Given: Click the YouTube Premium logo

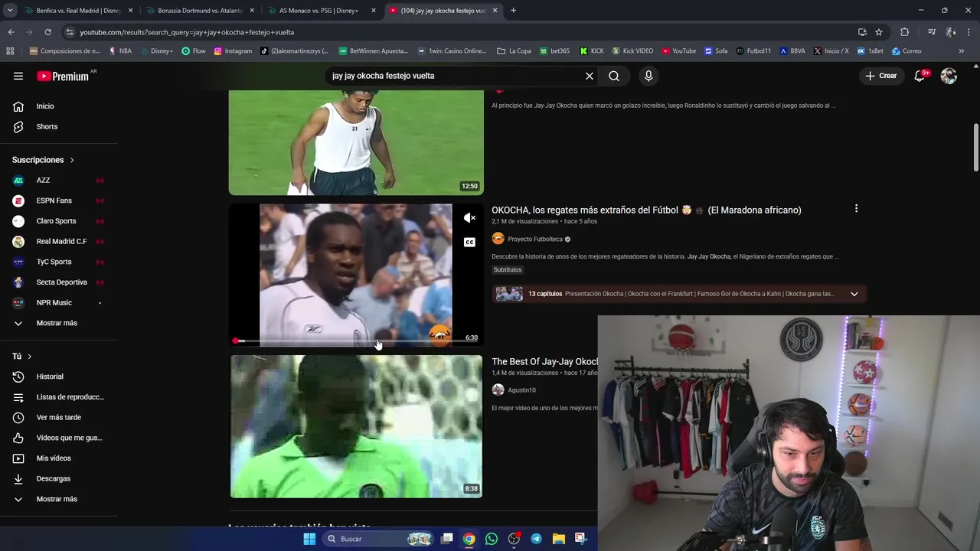Looking at the screenshot, I should [x=63, y=76].
